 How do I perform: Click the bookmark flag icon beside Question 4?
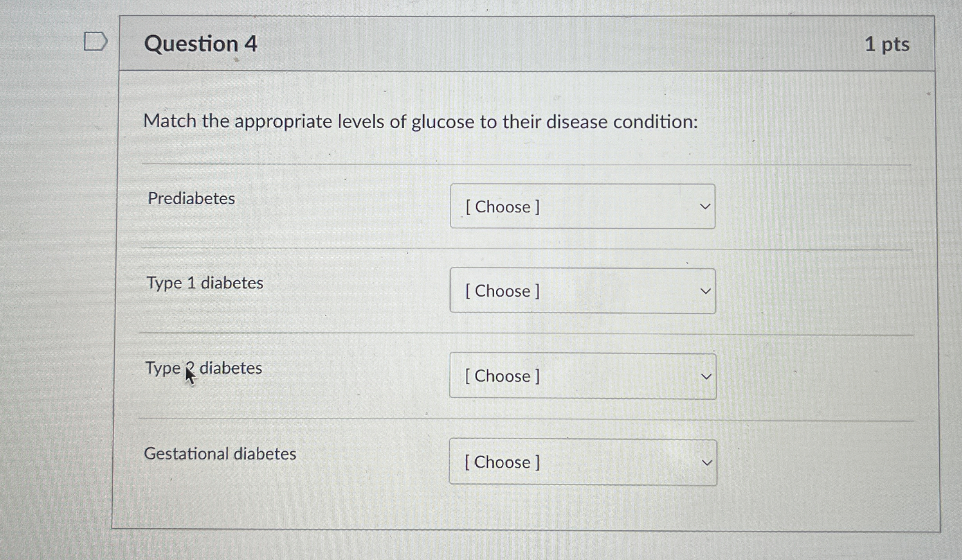(x=95, y=40)
